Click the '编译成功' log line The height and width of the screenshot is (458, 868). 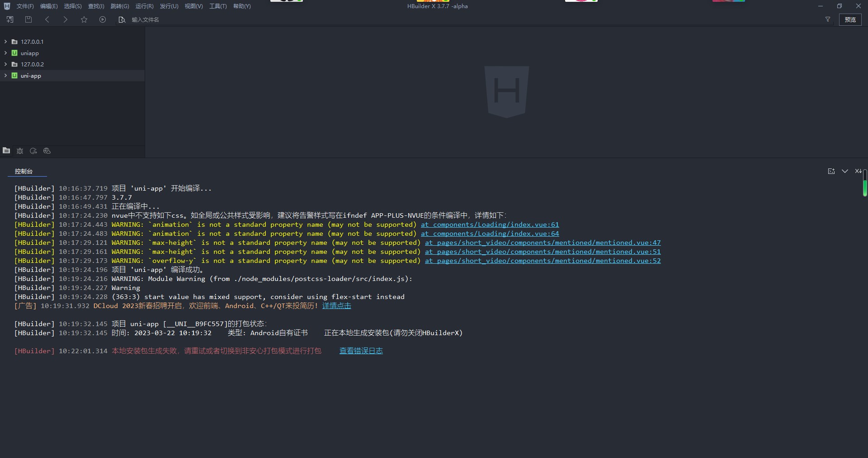pos(109,270)
